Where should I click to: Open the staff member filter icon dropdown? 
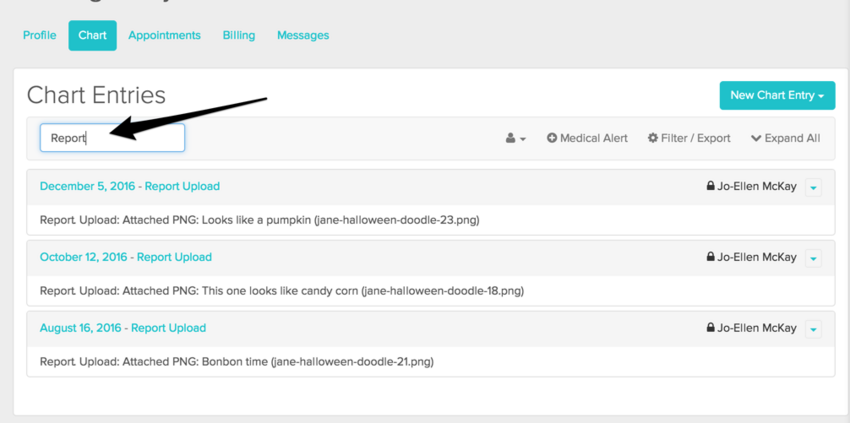(515, 138)
